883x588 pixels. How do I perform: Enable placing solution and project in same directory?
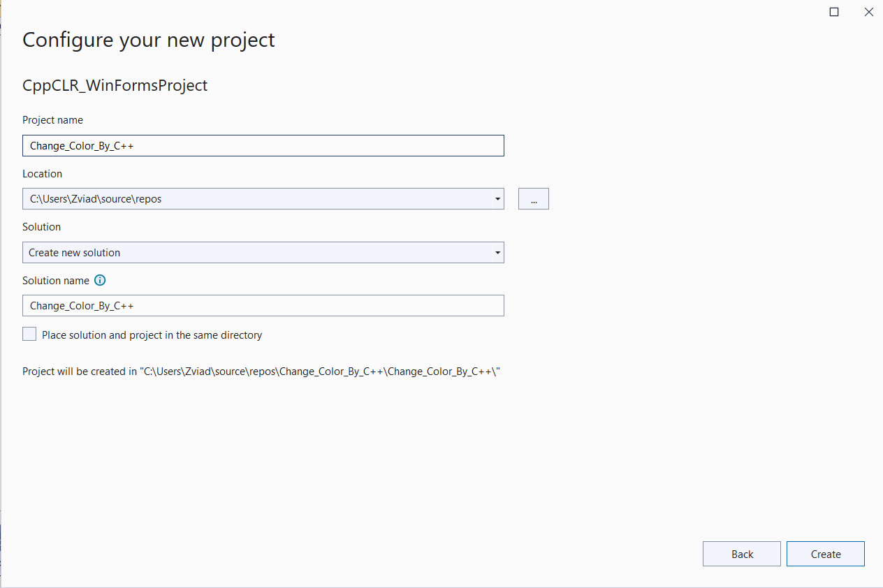click(29, 335)
